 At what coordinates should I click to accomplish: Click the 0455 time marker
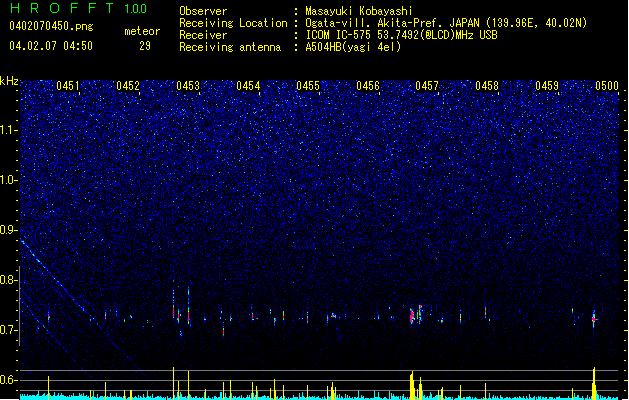pos(308,86)
